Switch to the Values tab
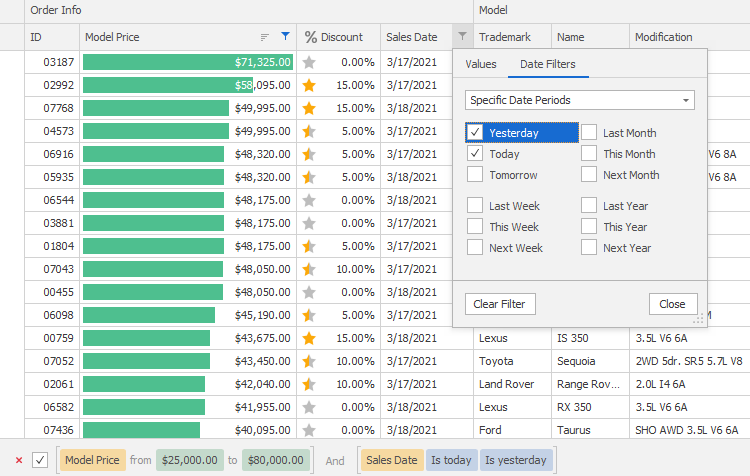This screenshot has height=476, width=750. [x=480, y=64]
